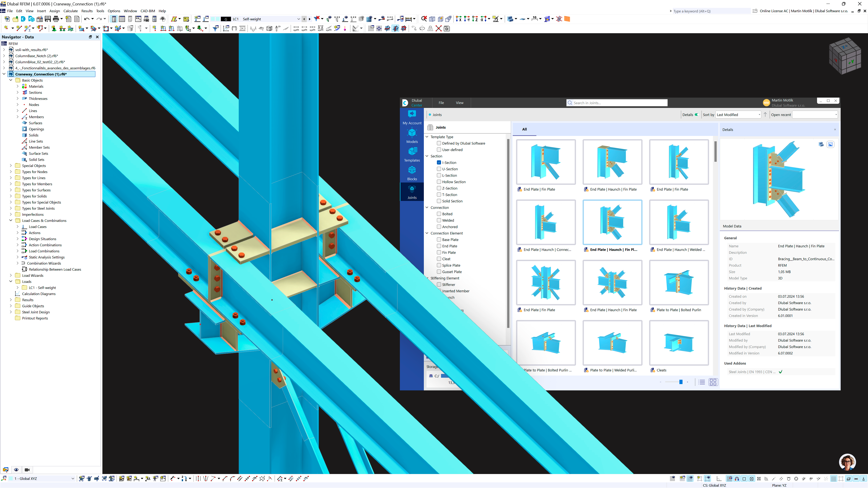
Task: Open Models in the Dlubal Center sidebar
Action: tap(412, 136)
